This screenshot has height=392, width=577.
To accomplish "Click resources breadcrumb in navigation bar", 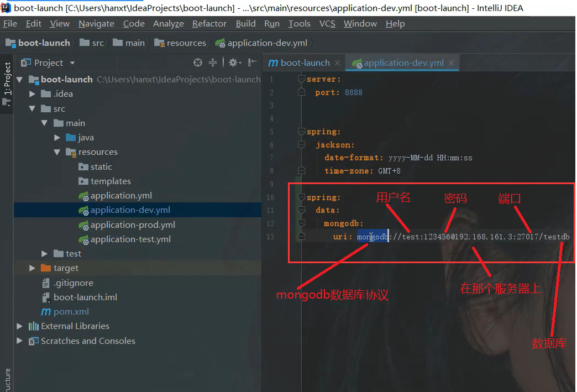I will click(x=180, y=43).
